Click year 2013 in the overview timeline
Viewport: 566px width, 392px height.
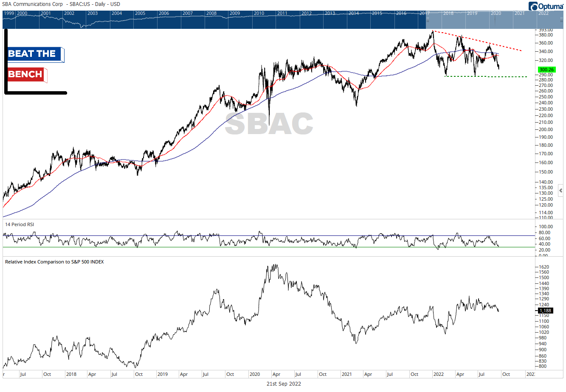click(330, 14)
